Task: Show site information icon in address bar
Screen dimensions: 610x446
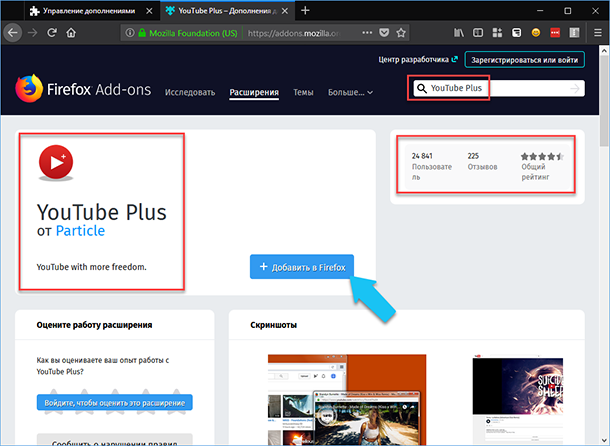Action: click(x=130, y=33)
